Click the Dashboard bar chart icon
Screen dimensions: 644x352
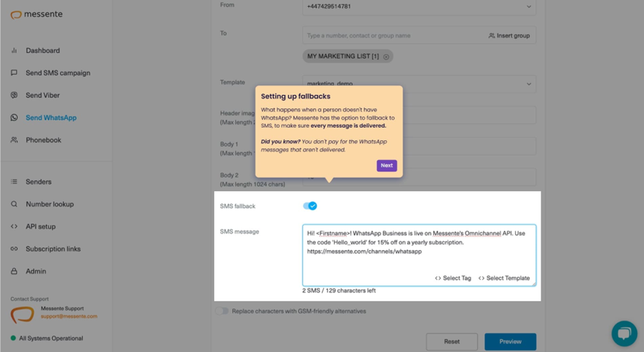pos(14,51)
